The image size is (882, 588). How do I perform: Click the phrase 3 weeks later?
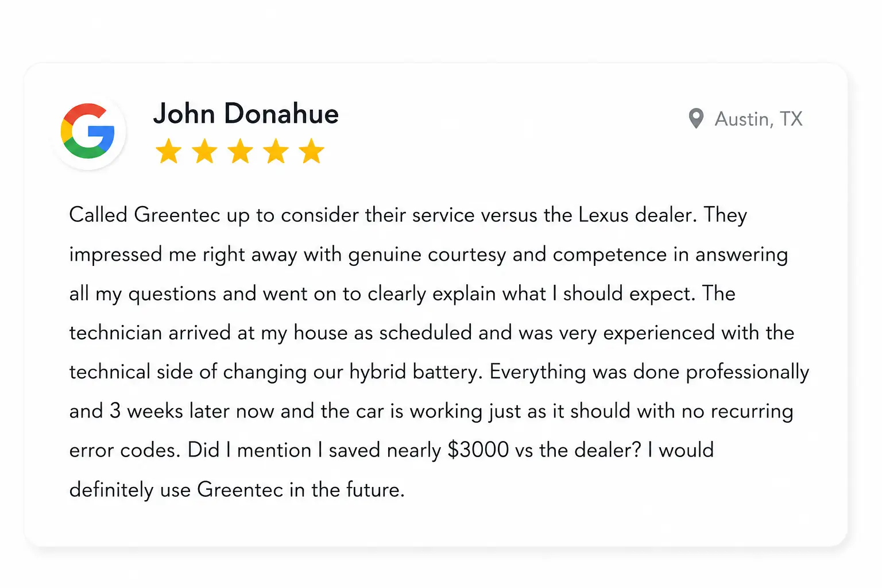[x=169, y=411]
